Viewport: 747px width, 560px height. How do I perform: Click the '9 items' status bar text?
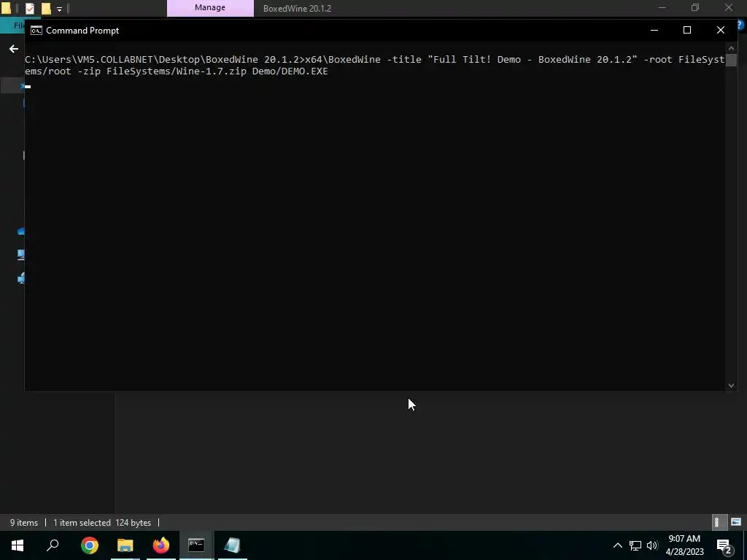[24, 522]
